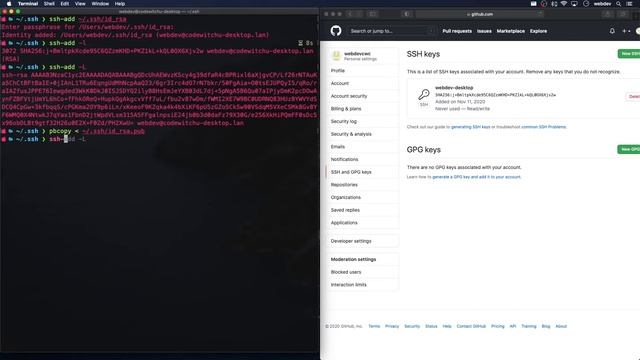
Task: Open Notifications settings in sidebar
Action: pos(362,159)
